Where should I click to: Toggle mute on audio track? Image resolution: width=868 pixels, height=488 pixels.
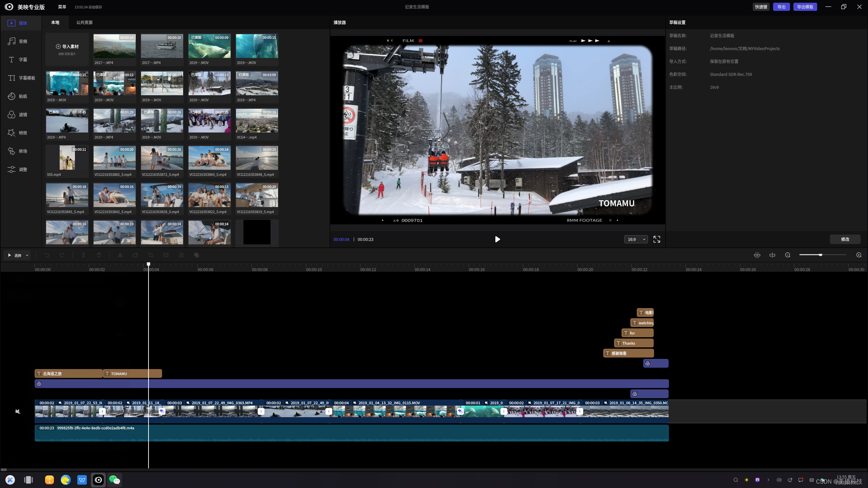(17, 411)
